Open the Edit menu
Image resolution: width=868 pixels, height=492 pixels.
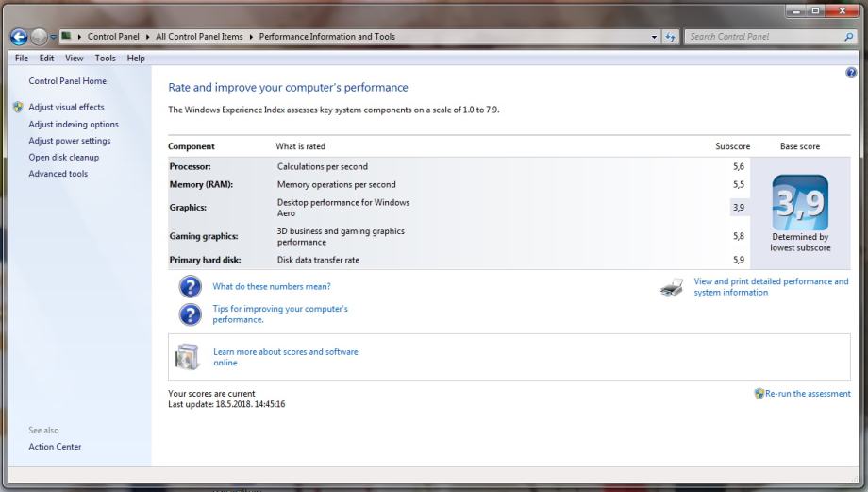coord(46,59)
